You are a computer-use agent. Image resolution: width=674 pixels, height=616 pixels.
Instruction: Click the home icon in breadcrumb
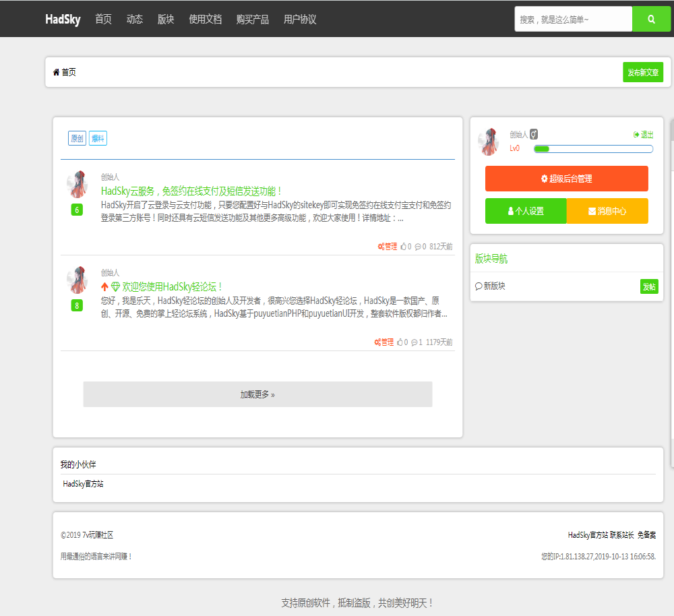pyautogui.click(x=56, y=72)
